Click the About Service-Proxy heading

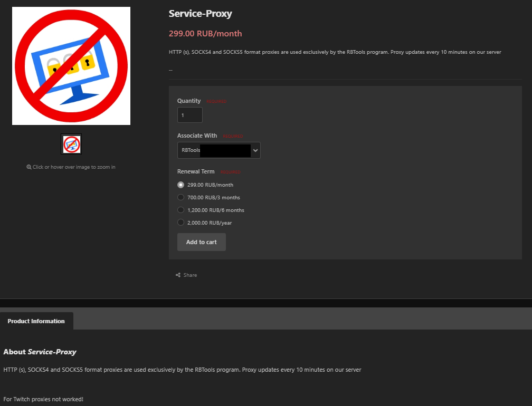(40, 352)
